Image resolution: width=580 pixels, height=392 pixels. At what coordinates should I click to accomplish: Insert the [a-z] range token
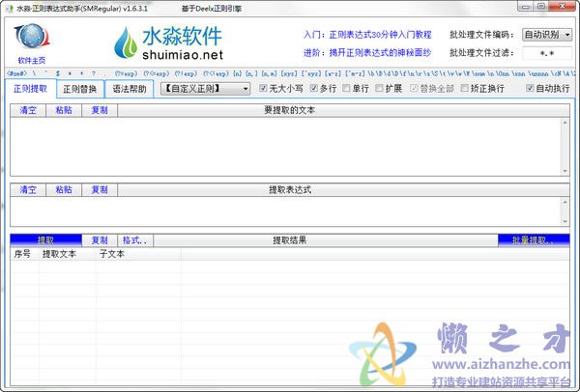(x=333, y=73)
